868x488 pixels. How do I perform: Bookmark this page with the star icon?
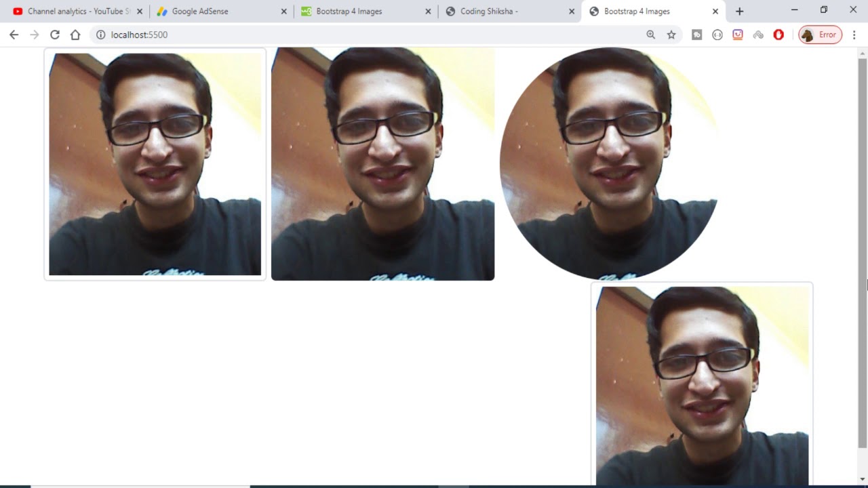[671, 35]
